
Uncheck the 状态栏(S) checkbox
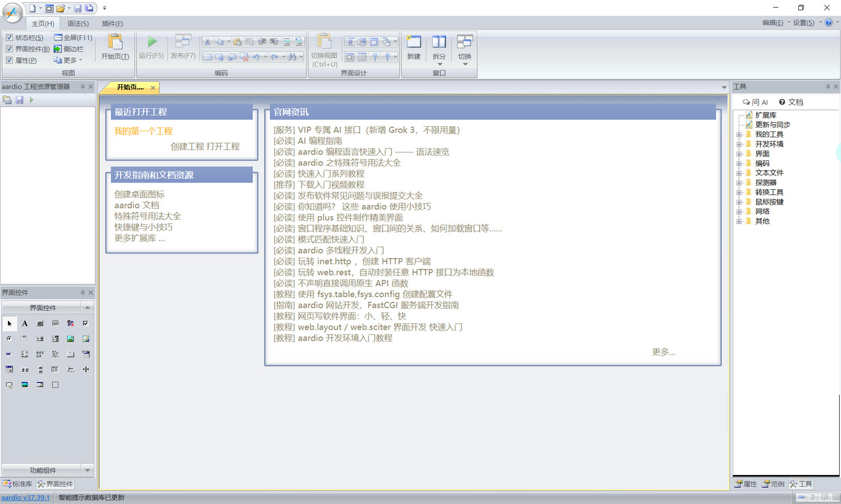pyautogui.click(x=9, y=38)
